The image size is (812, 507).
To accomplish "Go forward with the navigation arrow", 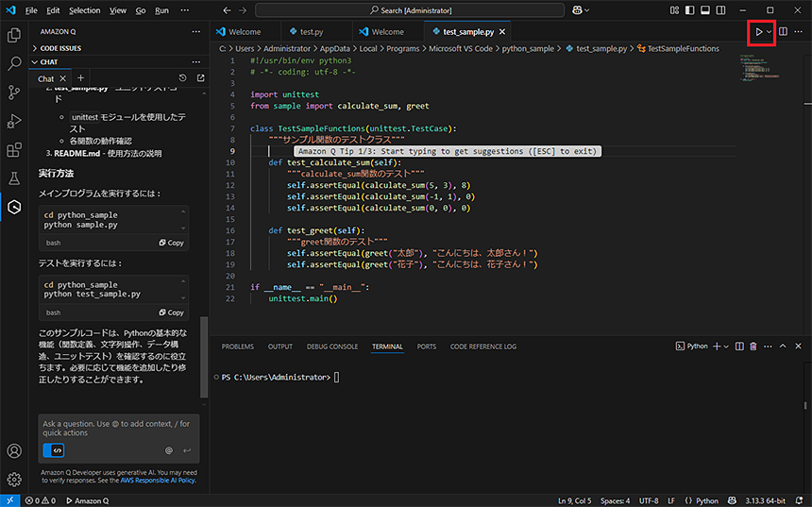I will [x=243, y=10].
